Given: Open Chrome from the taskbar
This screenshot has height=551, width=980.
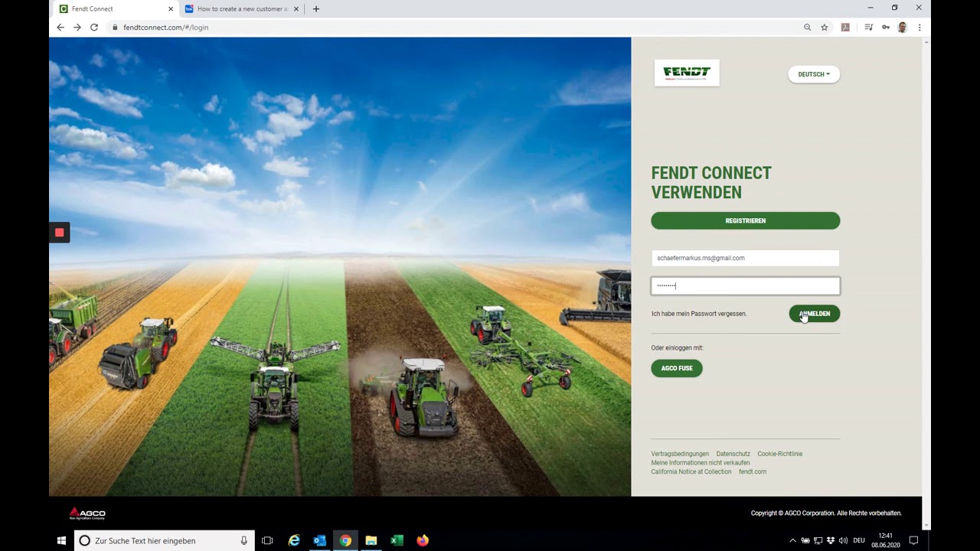Looking at the screenshot, I should pos(346,540).
